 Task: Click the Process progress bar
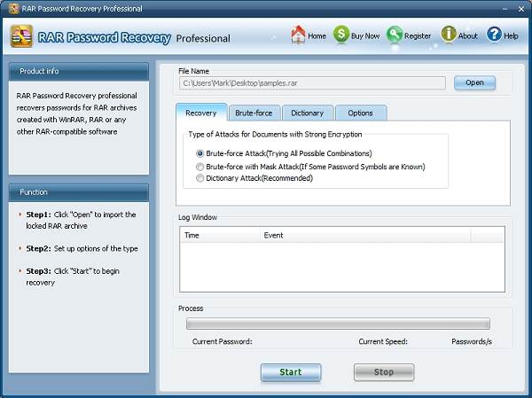pyautogui.click(x=338, y=324)
